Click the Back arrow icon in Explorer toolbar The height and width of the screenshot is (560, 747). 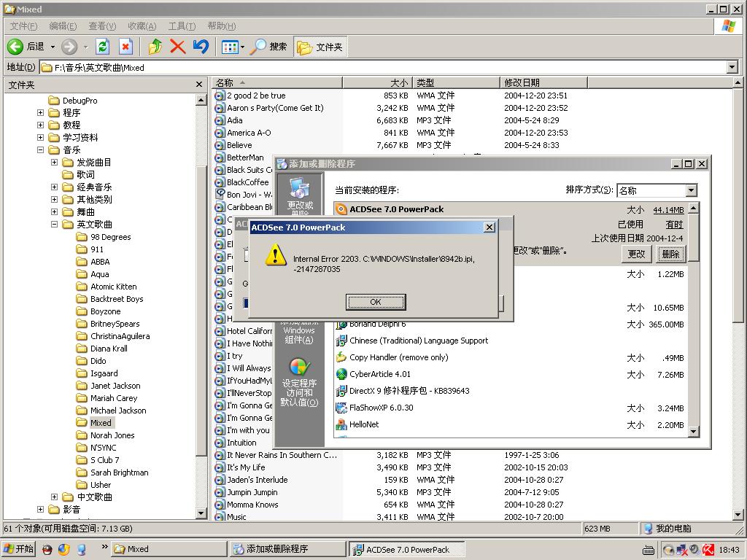(15, 47)
